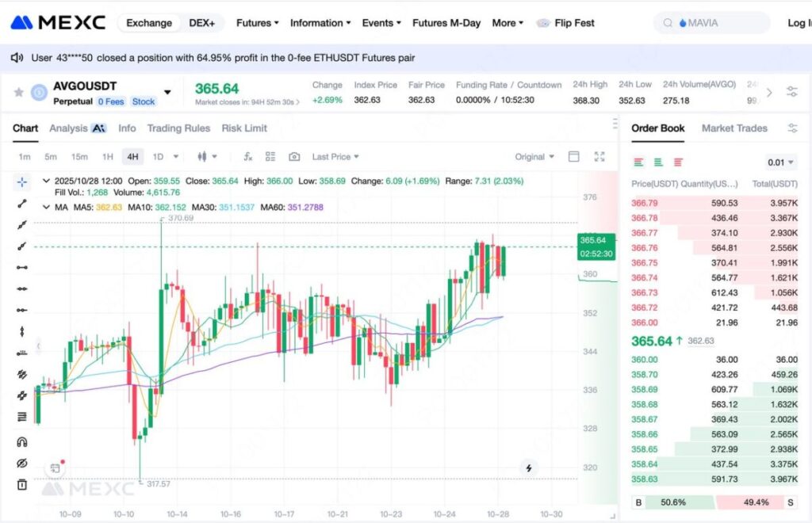Open the Futures menu
Screen dimensions: 812x523
click(x=255, y=23)
